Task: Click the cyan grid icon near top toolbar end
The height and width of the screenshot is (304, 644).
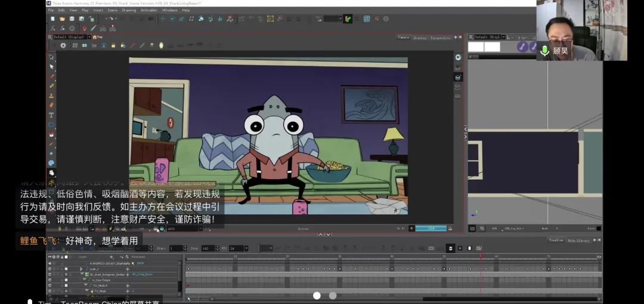Action: 367,19
